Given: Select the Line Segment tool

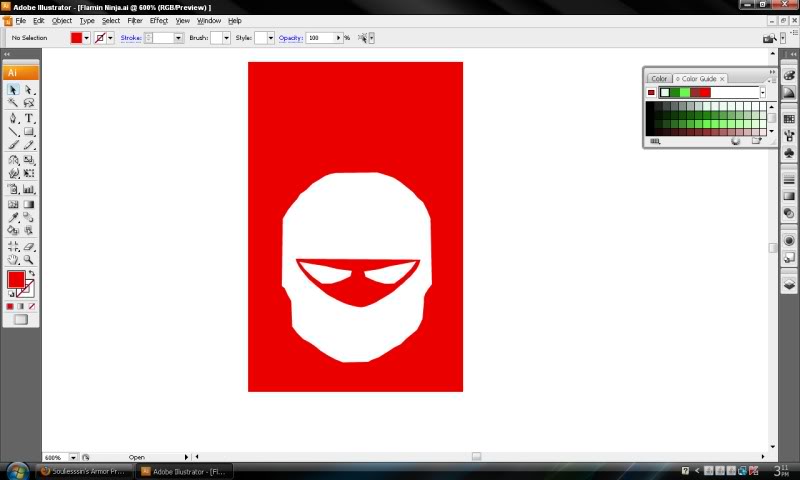Looking at the screenshot, I should 13,132.
